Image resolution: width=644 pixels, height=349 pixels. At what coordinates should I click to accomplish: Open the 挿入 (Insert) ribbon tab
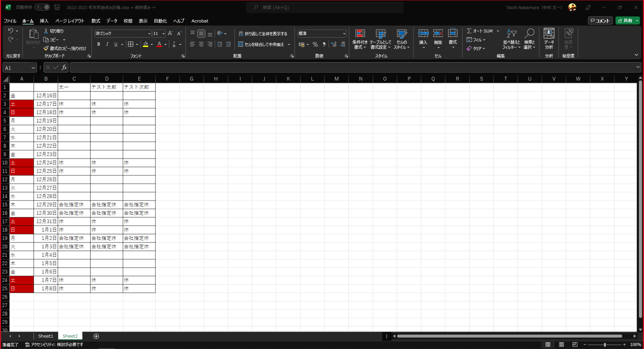44,21
